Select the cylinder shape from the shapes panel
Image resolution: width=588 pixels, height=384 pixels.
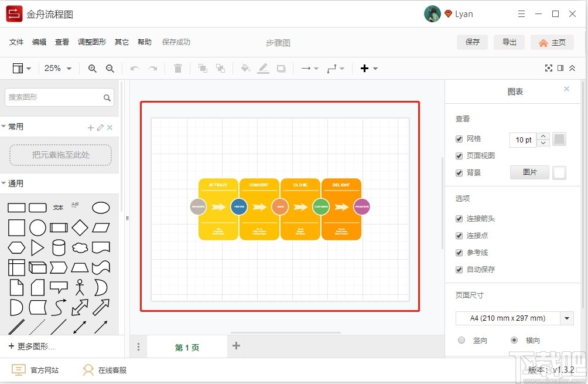(59, 247)
